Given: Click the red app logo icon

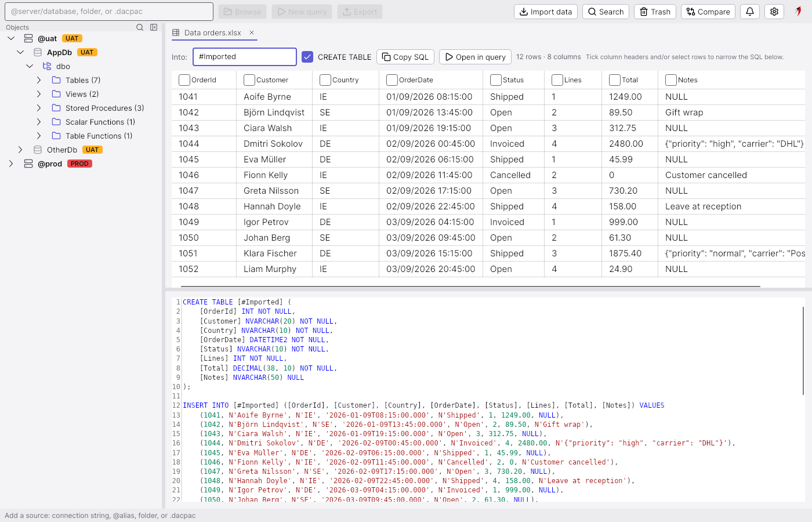Looking at the screenshot, I should point(799,11).
